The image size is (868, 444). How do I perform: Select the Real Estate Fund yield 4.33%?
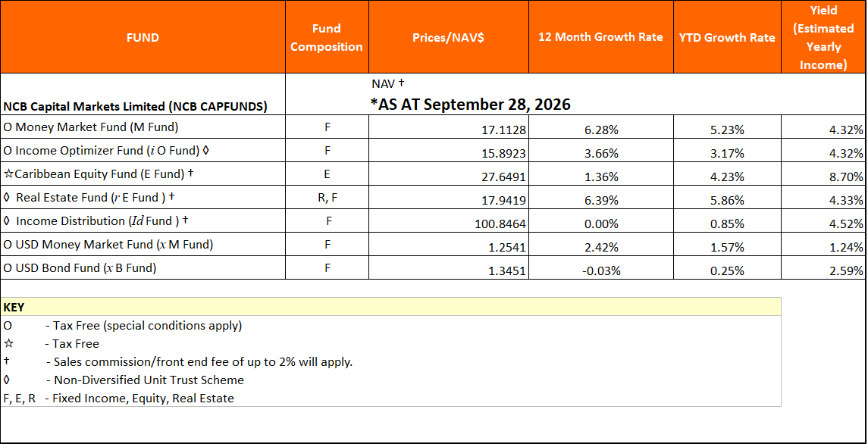coord(847,201)
